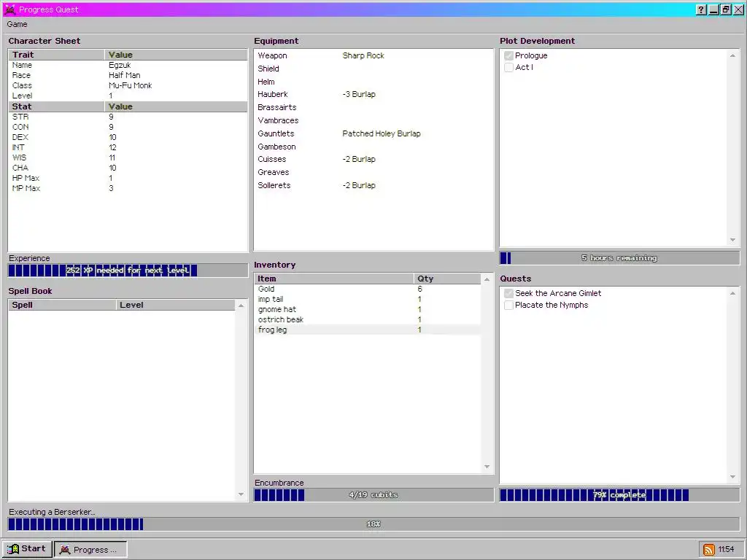Select the Gold inventory row
The width and height of the screenshot is (747, 560).
click(368, 289)
